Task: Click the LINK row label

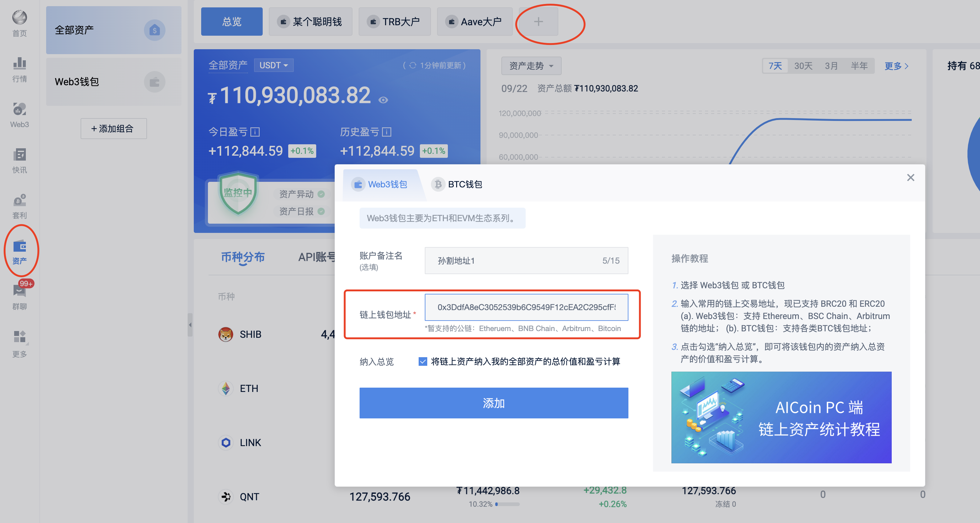Action: (x=250, y=442)
